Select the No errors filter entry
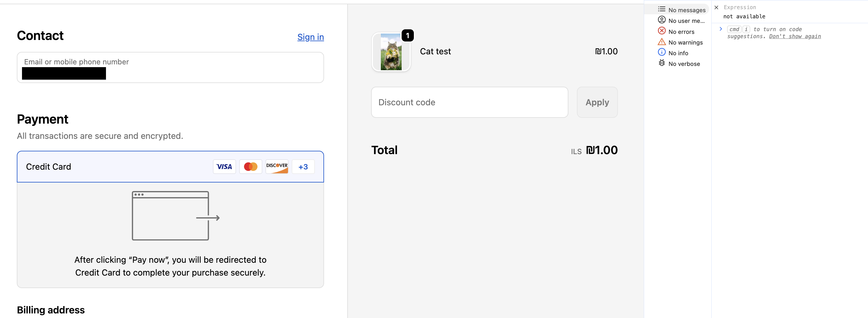The width and height of the screenshot is (868, 318). [x=681, y=32]
